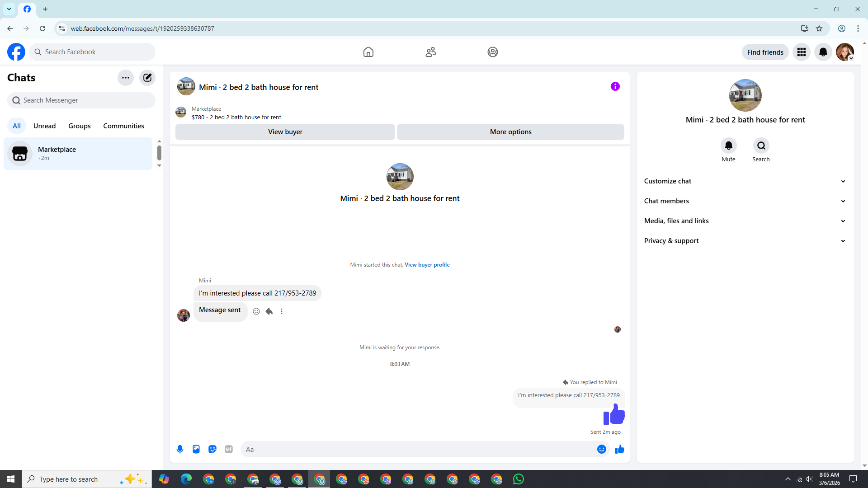Switch to the Unread chats tab
Screen dimensions: 868x488
tap(44, 126)
